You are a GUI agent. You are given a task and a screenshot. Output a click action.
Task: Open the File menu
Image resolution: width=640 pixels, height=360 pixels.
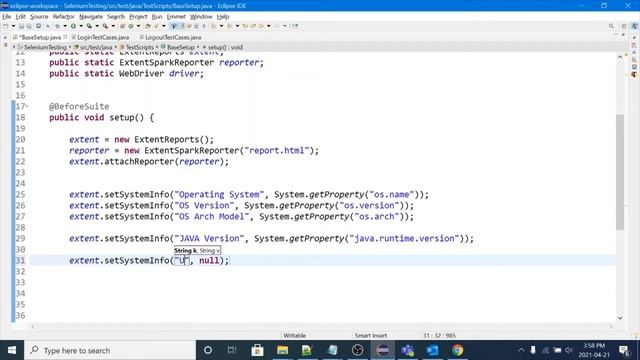pos(7,17)
